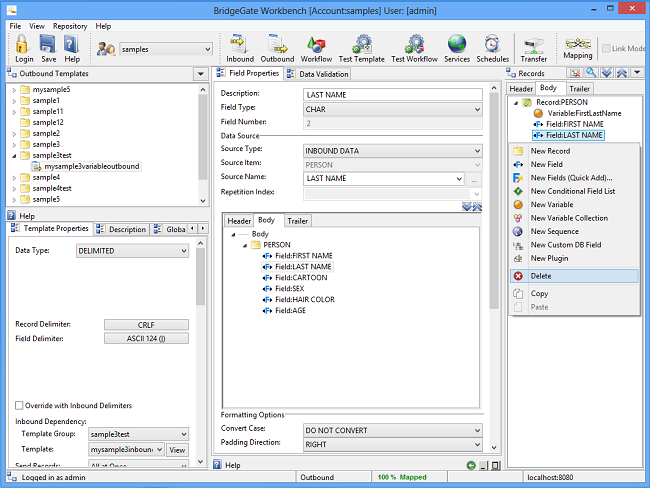Choose New Variable Collection option

pyautogui.click(x=574, y=218)
